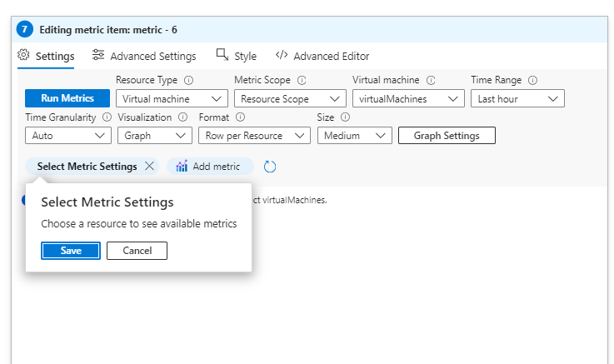Click the Select Metric Settings popup title
Viewport: 614px width, 364px height.
coord(107,202)
